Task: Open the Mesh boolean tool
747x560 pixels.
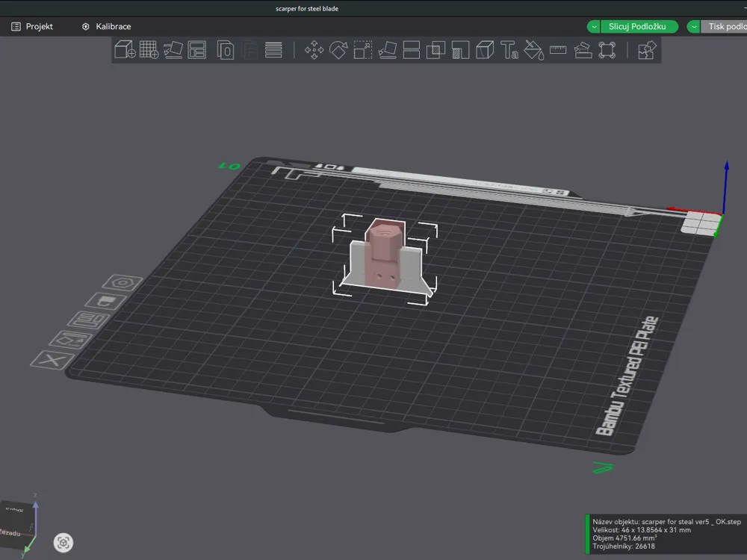Action: [436, 50]
